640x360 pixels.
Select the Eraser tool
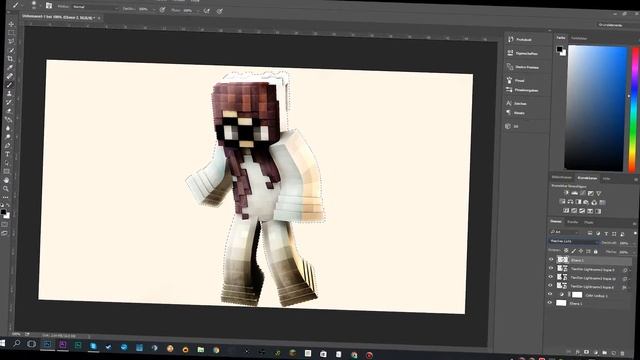pos(9,111)
